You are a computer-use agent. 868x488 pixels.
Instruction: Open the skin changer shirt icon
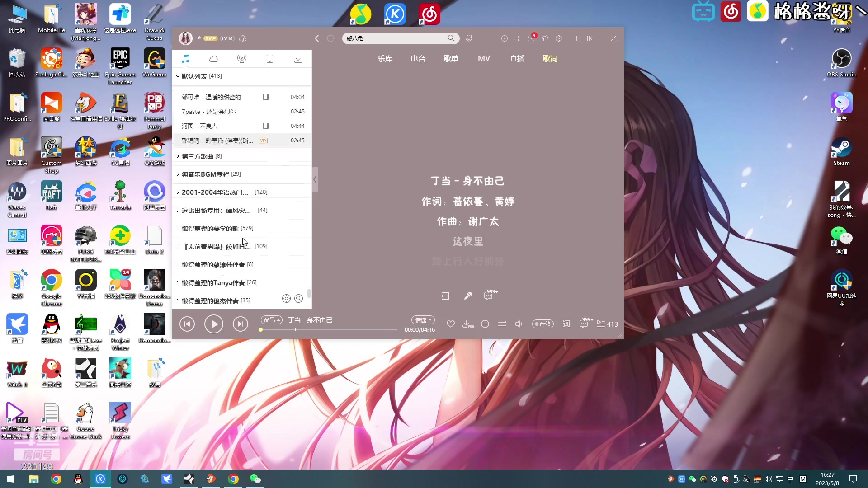tap(545, 38)
